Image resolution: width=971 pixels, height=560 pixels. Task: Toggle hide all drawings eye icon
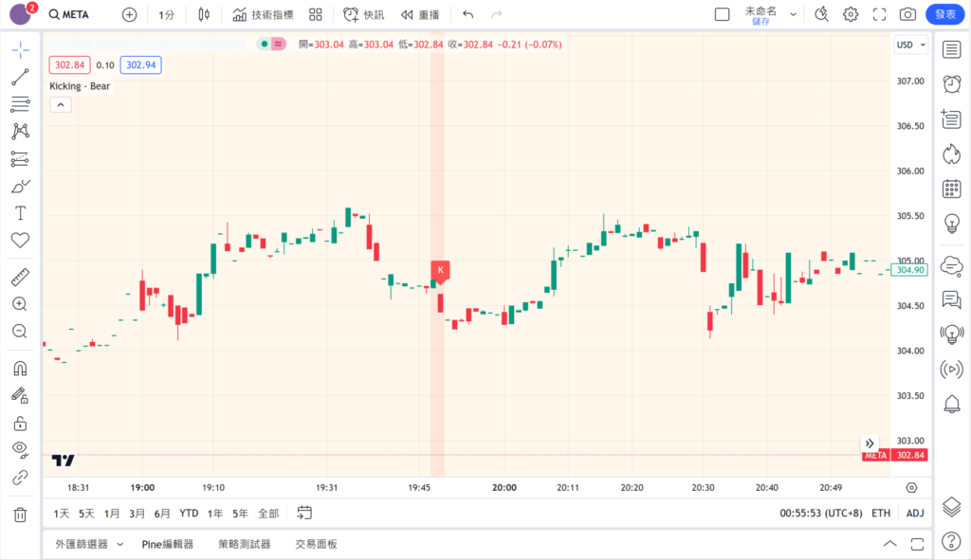20,449
